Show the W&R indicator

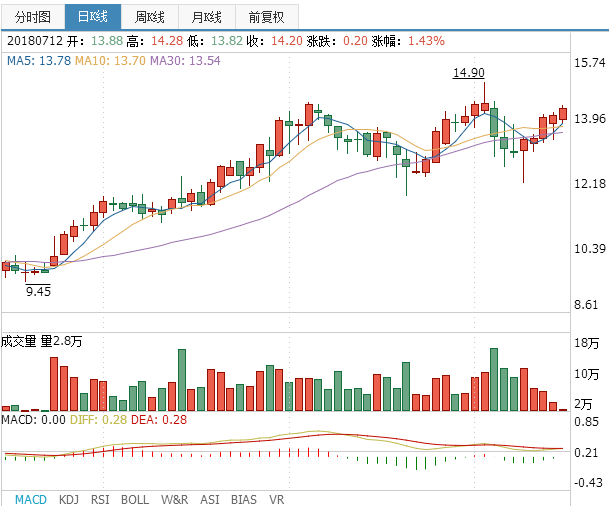[x=174, y=499]
